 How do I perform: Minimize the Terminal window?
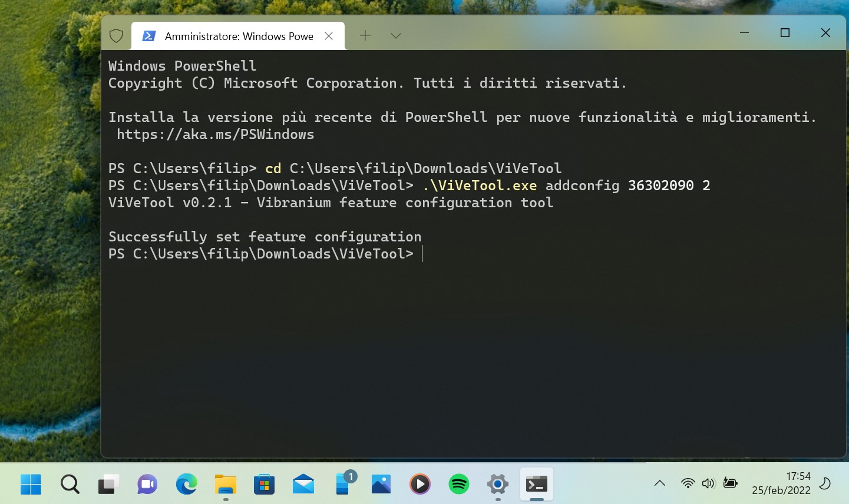(744, 33)
